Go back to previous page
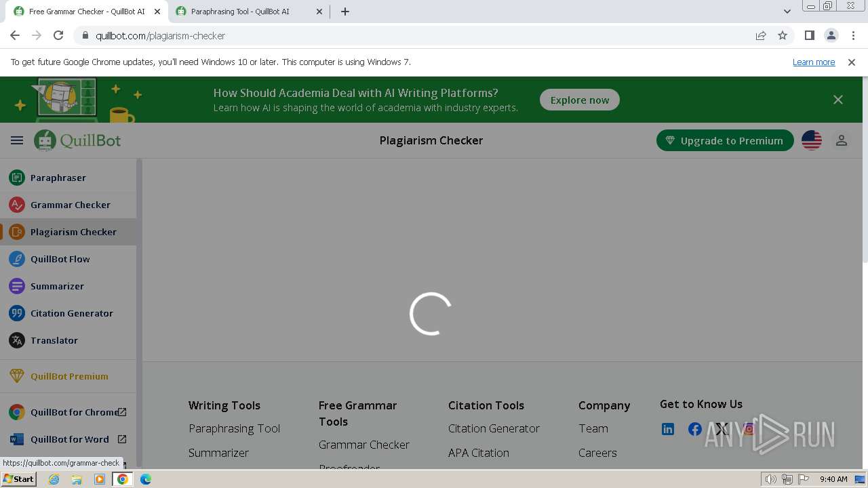 15,35
